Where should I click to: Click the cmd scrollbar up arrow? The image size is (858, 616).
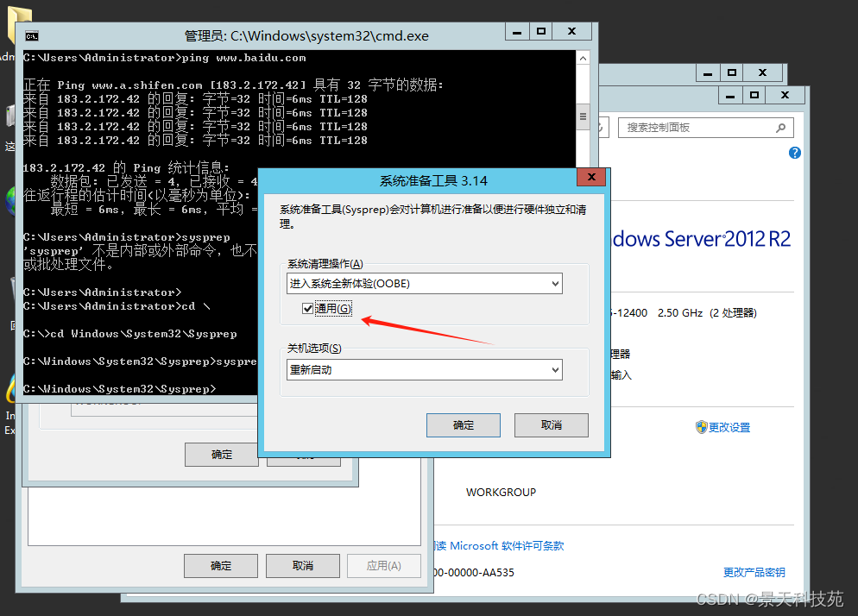click(584, 58)
